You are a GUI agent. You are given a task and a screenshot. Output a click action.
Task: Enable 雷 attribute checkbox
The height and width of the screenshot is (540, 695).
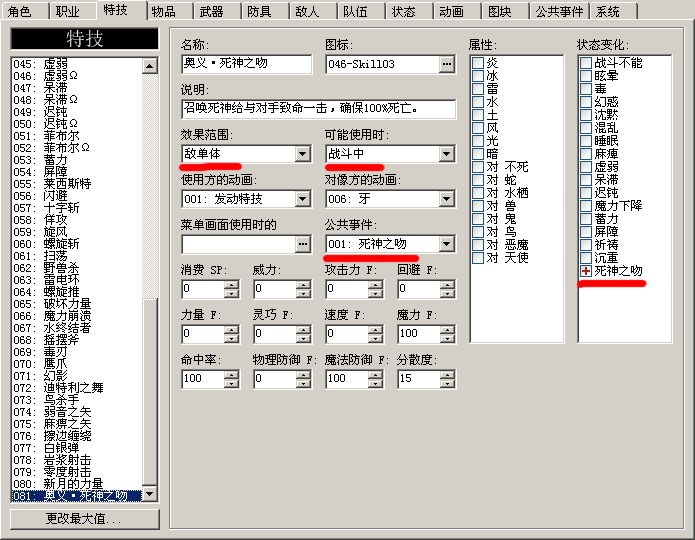[478, 89]
